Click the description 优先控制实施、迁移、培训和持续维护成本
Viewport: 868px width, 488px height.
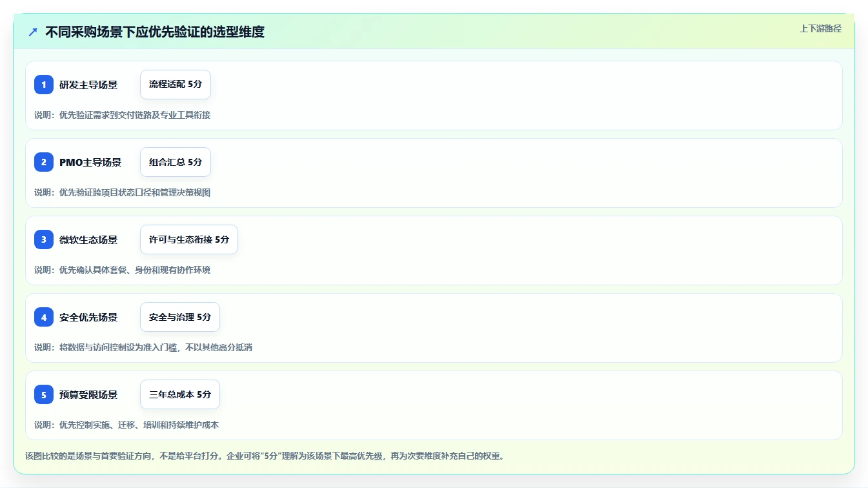tap(139, 425)
